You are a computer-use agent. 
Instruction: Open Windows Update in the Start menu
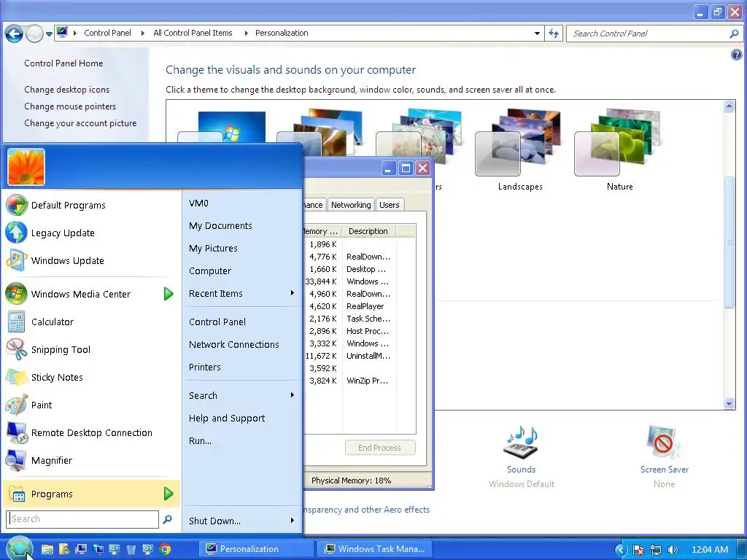tap(90, 260)
